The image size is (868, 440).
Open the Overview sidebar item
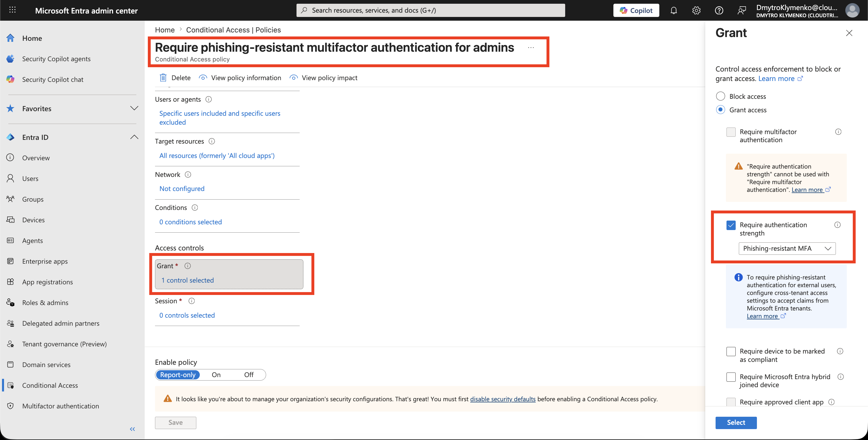[x=36, y=158]
